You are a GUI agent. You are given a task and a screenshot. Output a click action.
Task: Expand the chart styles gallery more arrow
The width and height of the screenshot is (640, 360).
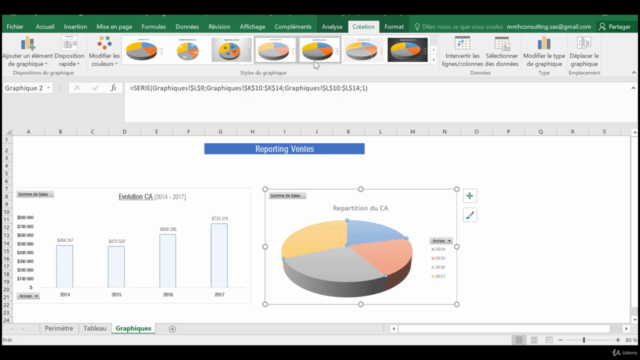[433, 60]
